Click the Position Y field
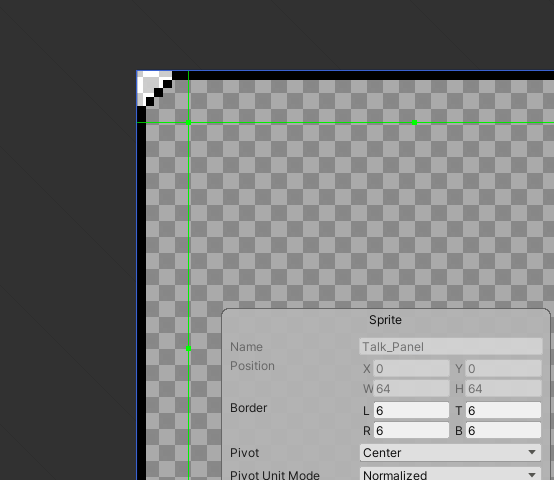554x480 pixels. (503, 368)
